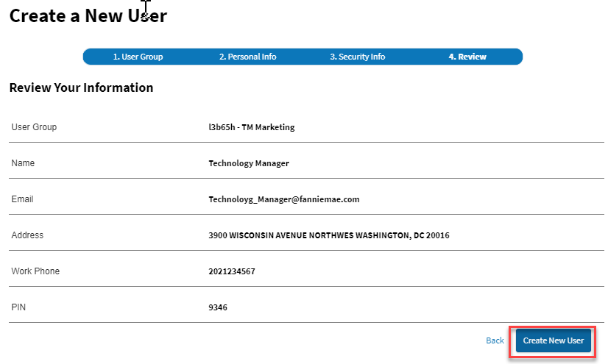
Task: Click the User Group row label
Action: click(34, 127)
